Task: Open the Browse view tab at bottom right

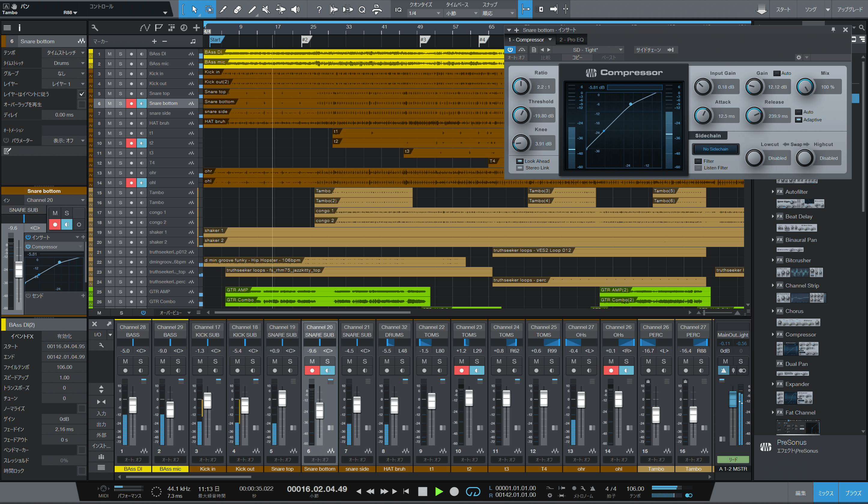Action: [x=853, y=493]
